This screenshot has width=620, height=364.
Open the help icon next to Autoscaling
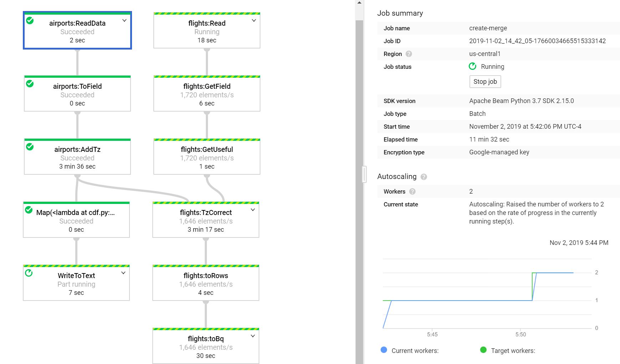(x=424, y=177)
